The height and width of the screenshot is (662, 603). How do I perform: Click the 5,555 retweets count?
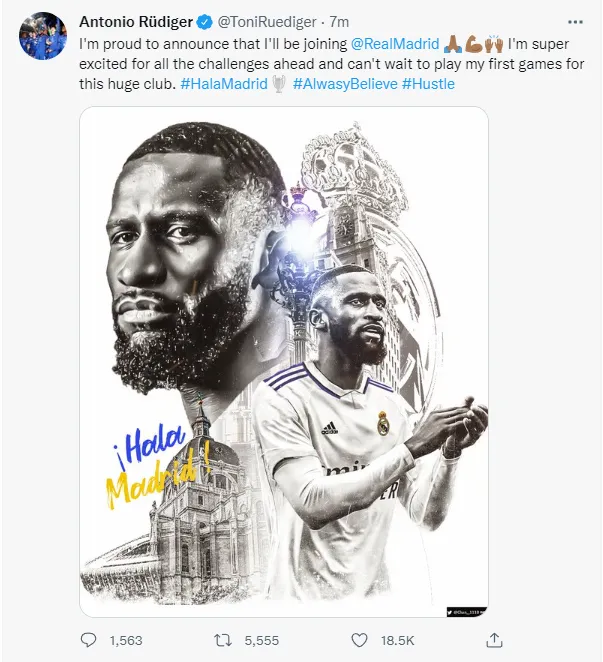point(262,640)
